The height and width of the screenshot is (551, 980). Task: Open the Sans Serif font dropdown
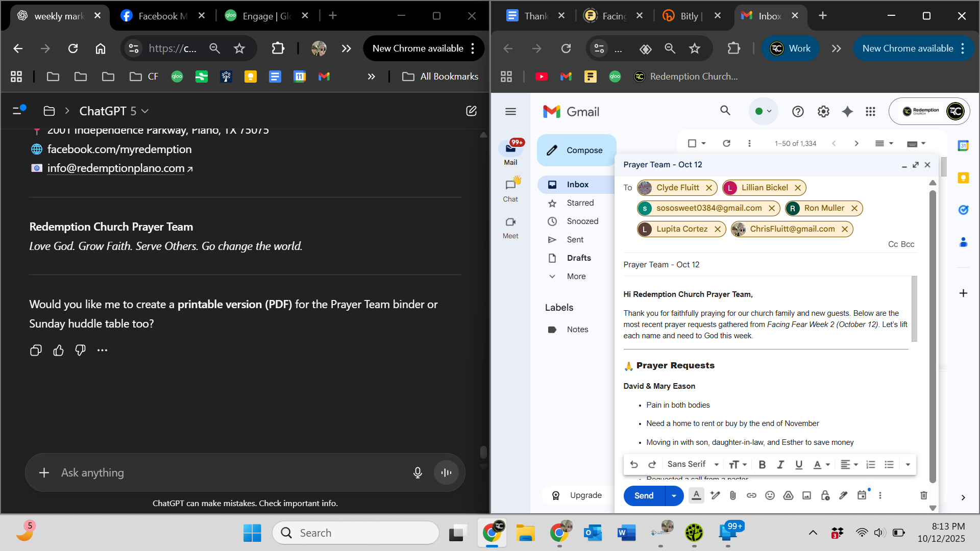tap(693, 464)
